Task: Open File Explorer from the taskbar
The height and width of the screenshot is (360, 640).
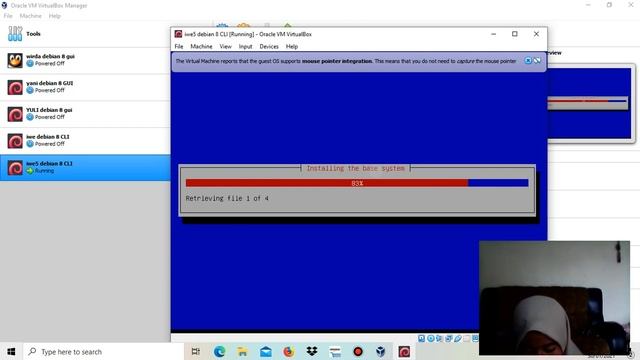Action: click(242, 351)
